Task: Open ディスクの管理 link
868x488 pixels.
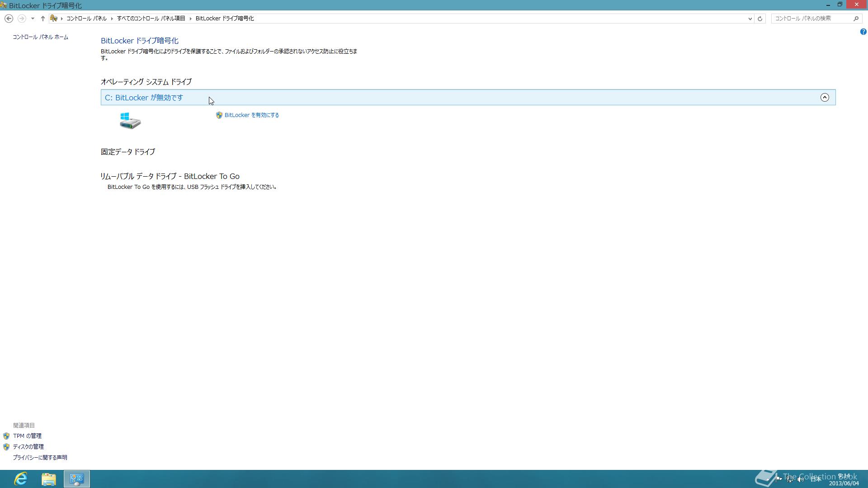Action: pos(28,447)
